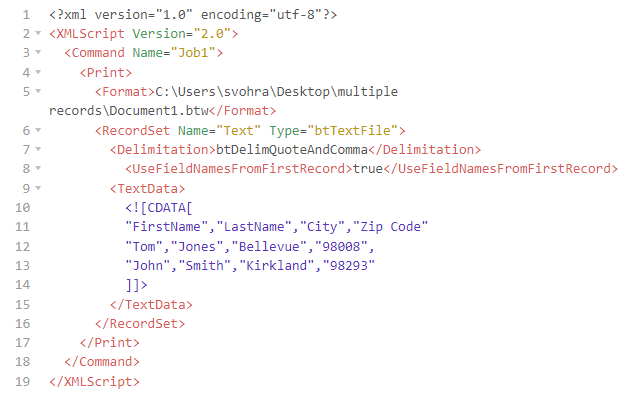Image resolution: width=622 pixels, height=393 pixels.
Task: Click the "Bellevue" value in data row
Action: [269, 247]
